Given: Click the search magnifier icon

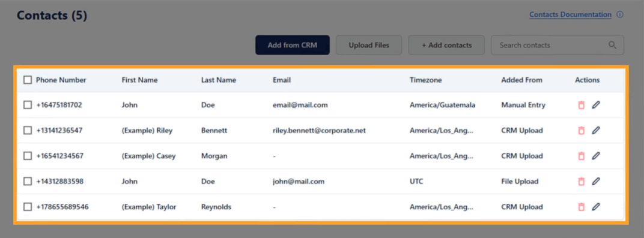Looking at the screenshot, I should coord(612,45).
